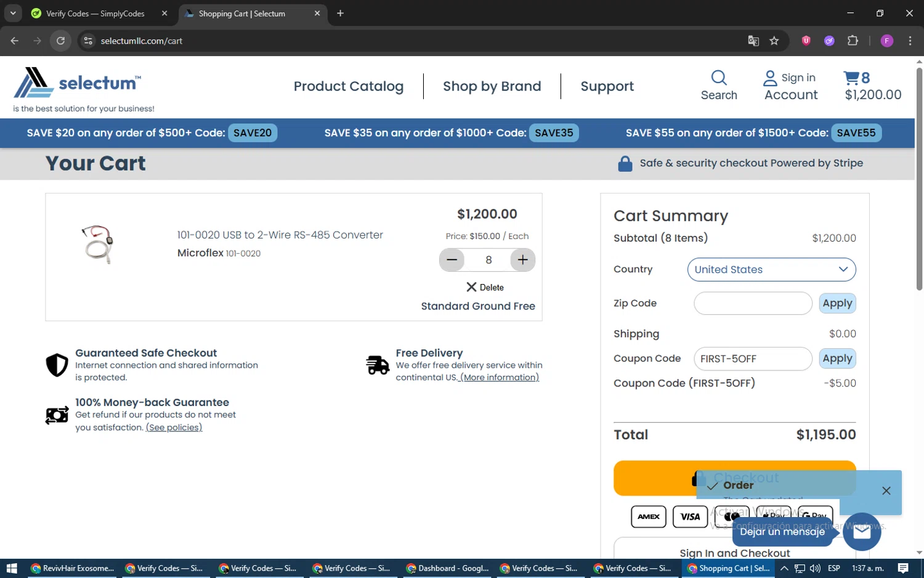
Task: Delete the 101-0020 item from cart
Action: (x=485, y=287)
